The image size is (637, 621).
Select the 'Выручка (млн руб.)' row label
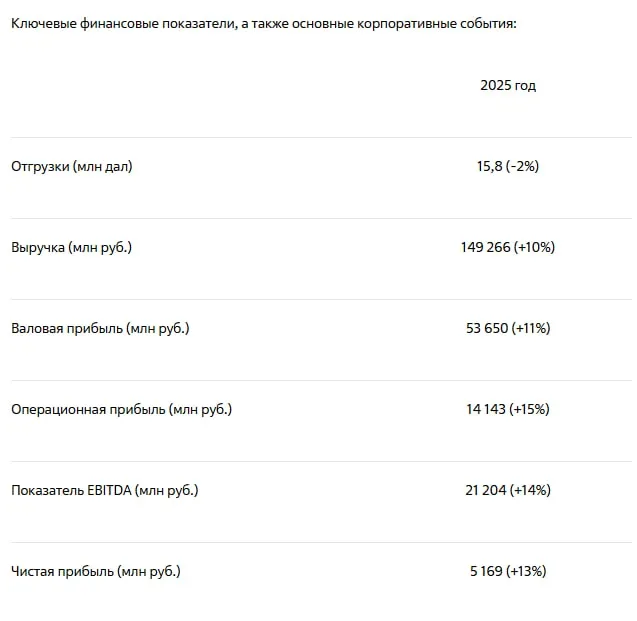72,247
